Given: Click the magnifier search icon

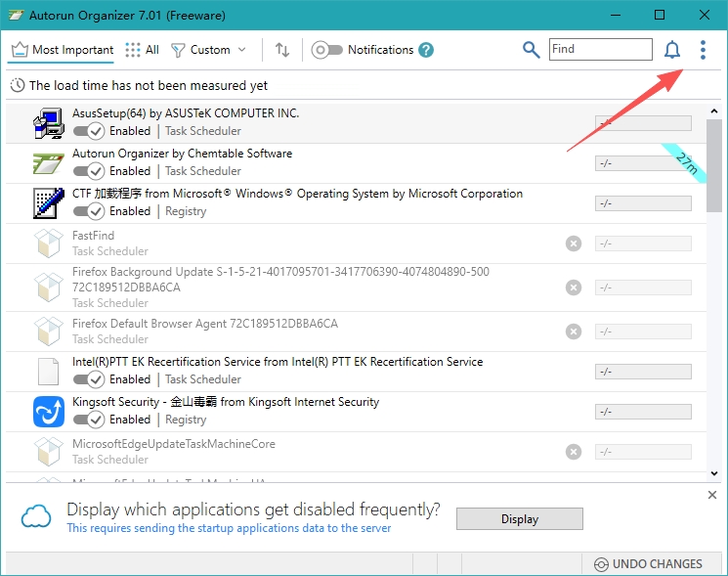Looking at the screenshot, I should (532, 50).
